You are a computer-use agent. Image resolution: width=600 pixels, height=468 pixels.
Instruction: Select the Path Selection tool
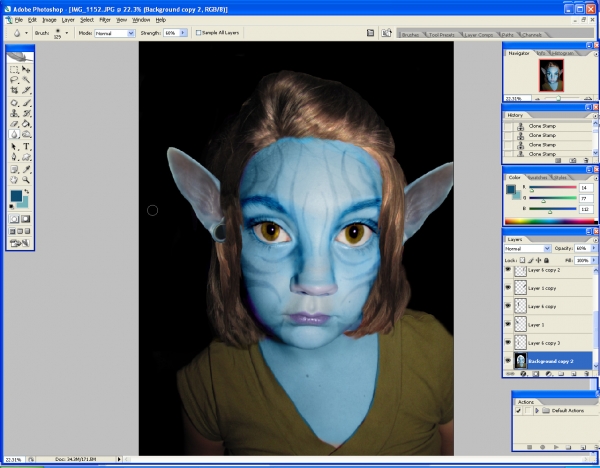pos(14,147)
